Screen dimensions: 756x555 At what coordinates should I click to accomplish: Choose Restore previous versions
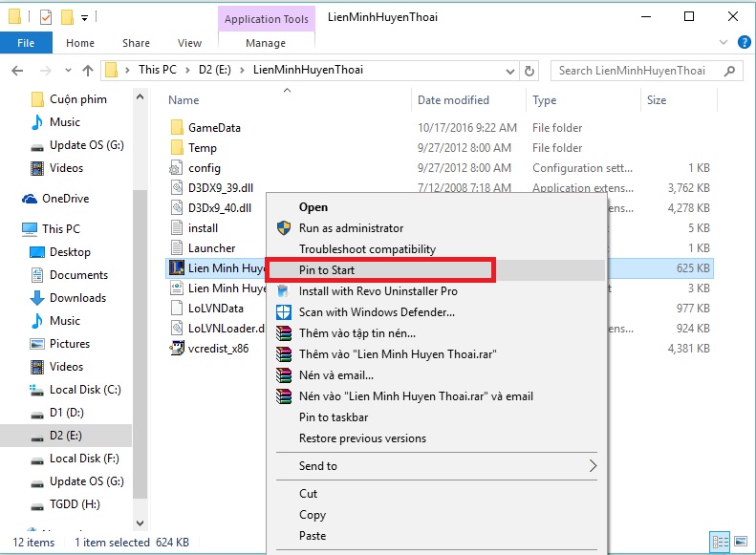coord(362,438)
